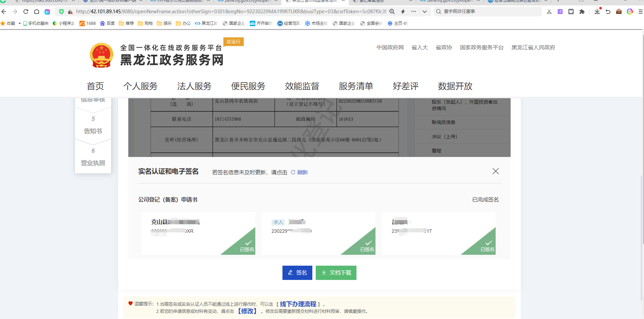Screen dimensions: 644x319
Task: Click the green 文档下载 button
Action: tap(336, 273)
